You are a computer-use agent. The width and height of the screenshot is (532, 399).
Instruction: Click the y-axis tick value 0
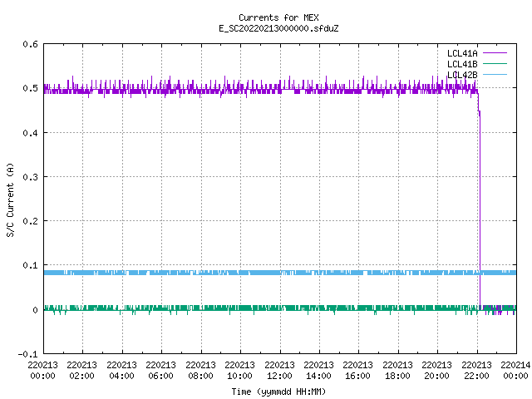point(35,310)
